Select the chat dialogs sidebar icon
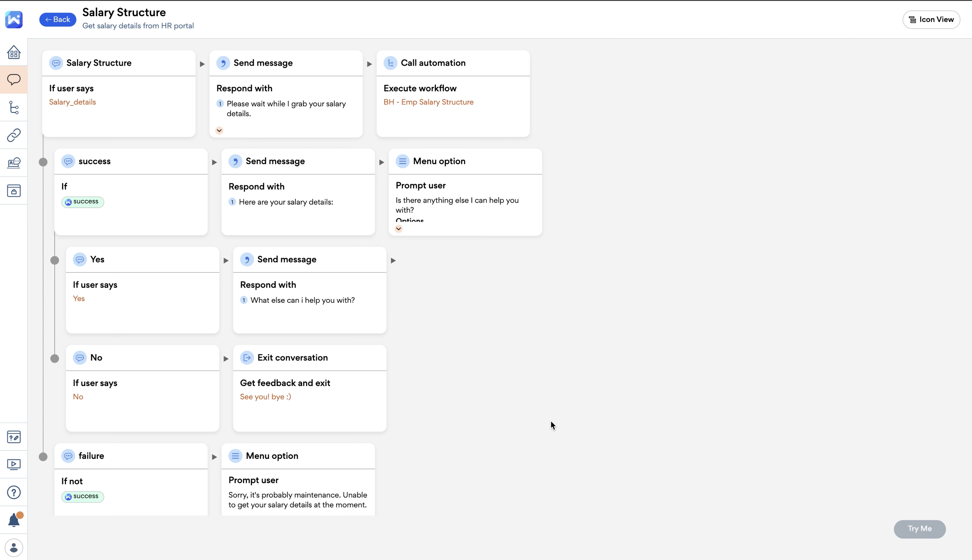This screenshot has height=560, width=972. 14,80
